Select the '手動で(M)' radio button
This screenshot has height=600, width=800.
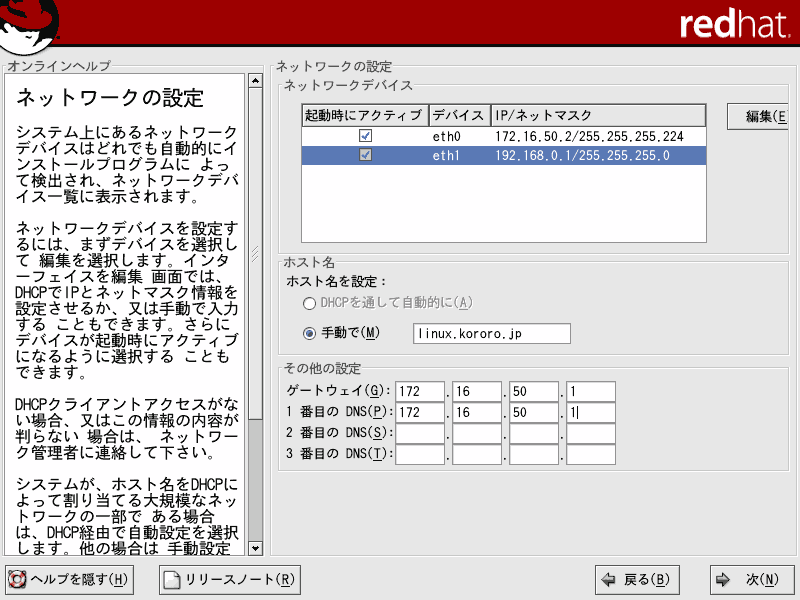point(309,334)
